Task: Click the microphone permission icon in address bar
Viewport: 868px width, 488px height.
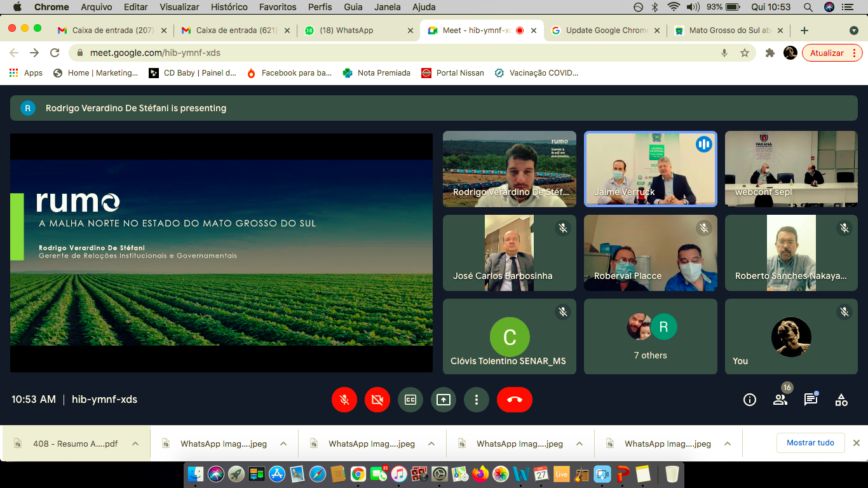Action: click(x=724, y=53)
